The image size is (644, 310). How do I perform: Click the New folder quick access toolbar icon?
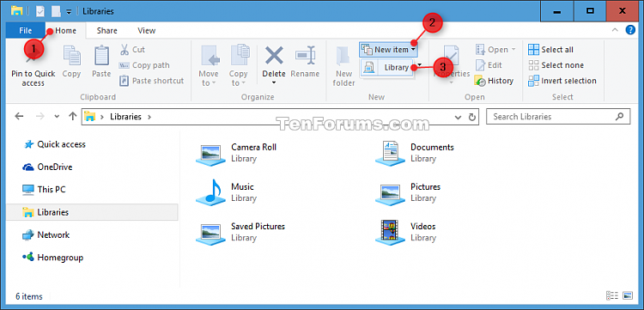pyautogui.click(x=56, y=11)
